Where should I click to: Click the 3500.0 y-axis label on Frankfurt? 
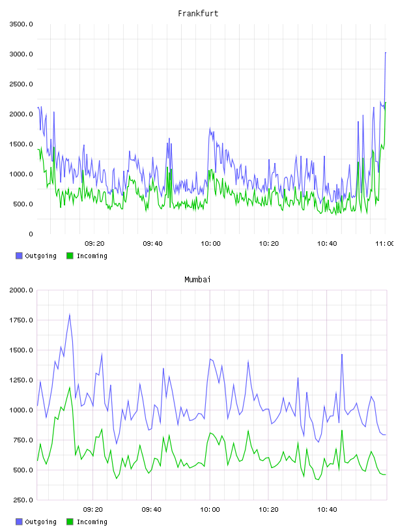pyautogui.click(x=21, y=24)
